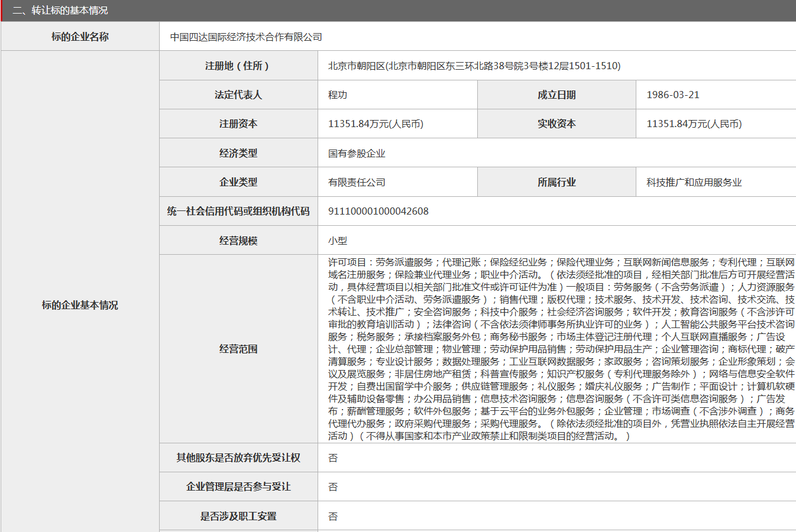Select the 注册资本 value 11351.84万元(人民币)
Screen dimensions: 796x532
pos(376,124)
